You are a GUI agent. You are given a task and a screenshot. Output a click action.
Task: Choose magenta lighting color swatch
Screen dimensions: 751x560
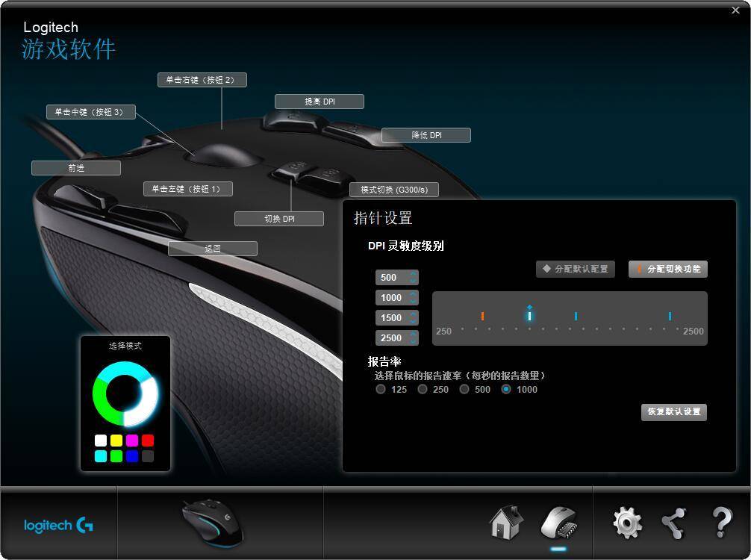coord(132,441)
